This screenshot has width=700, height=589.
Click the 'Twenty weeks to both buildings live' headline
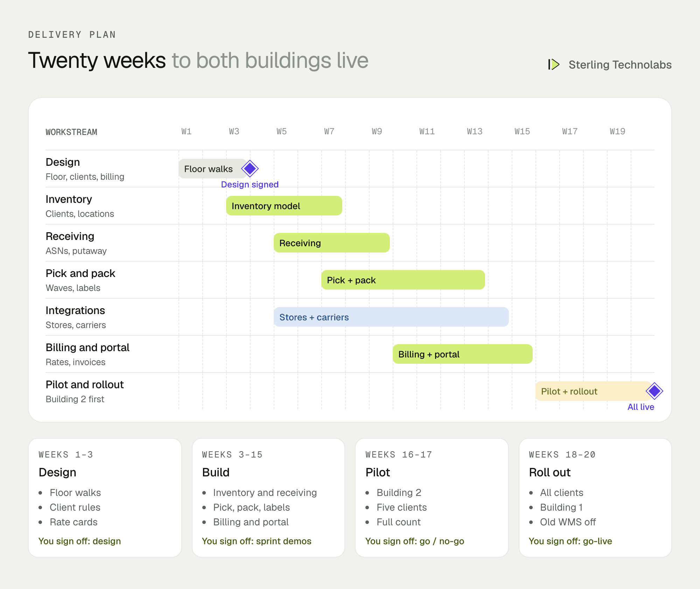tap(198, 61)
